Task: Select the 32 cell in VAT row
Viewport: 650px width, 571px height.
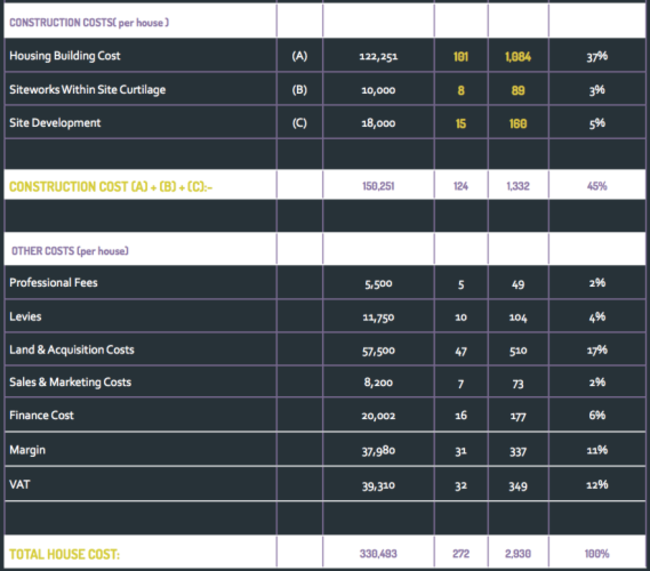Action: (x=461, y=486)
